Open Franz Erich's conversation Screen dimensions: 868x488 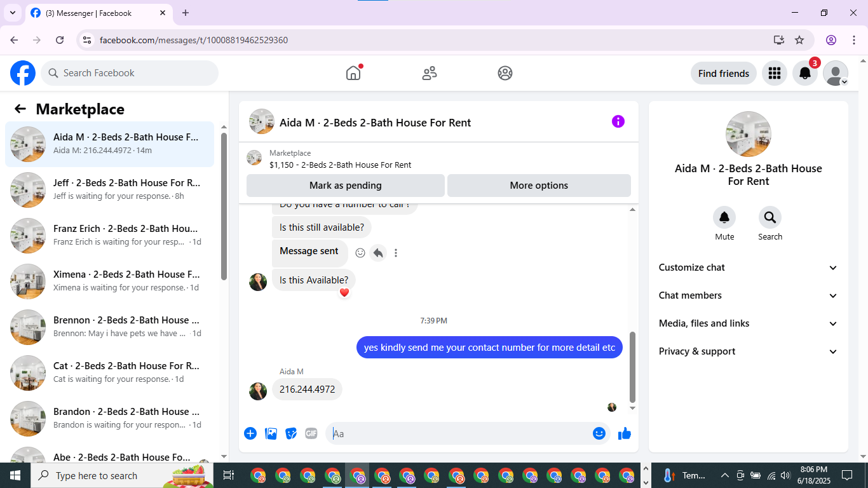[x=110, y=236]
